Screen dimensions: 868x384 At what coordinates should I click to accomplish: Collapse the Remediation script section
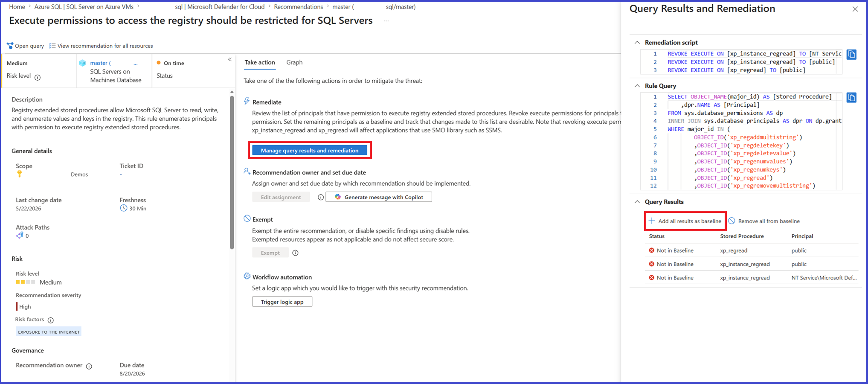[637, 43]
